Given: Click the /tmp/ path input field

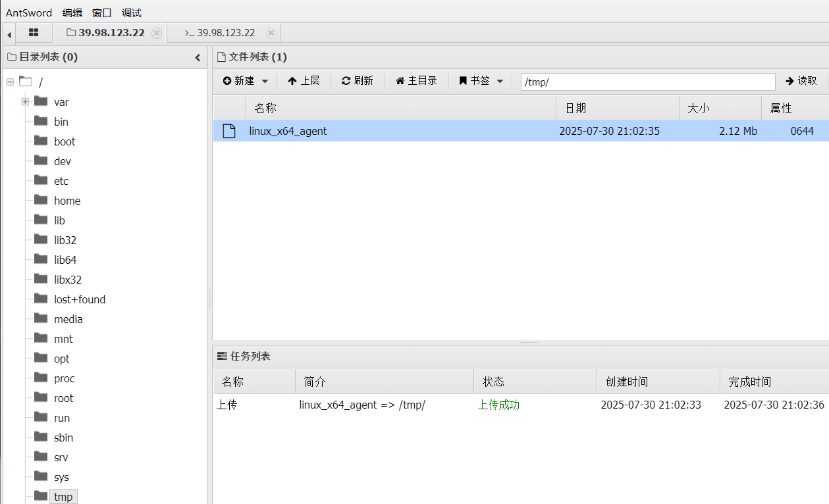Looking at the screenshot, I should 648,82.
